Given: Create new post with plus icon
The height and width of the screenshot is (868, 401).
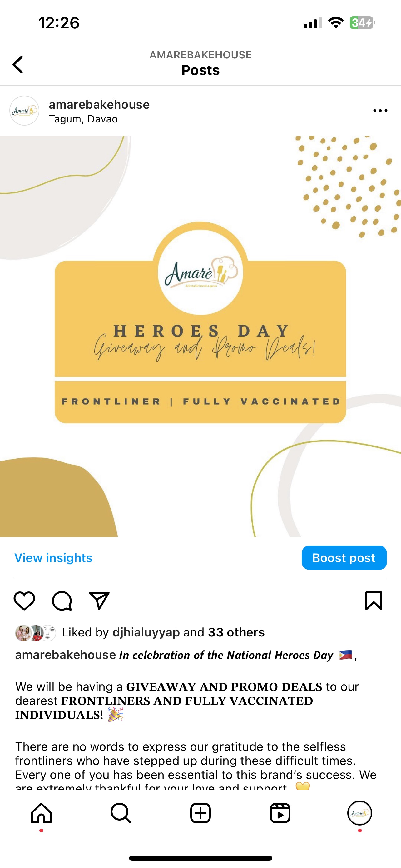Looking at the screenshot, I should point(200,813).
